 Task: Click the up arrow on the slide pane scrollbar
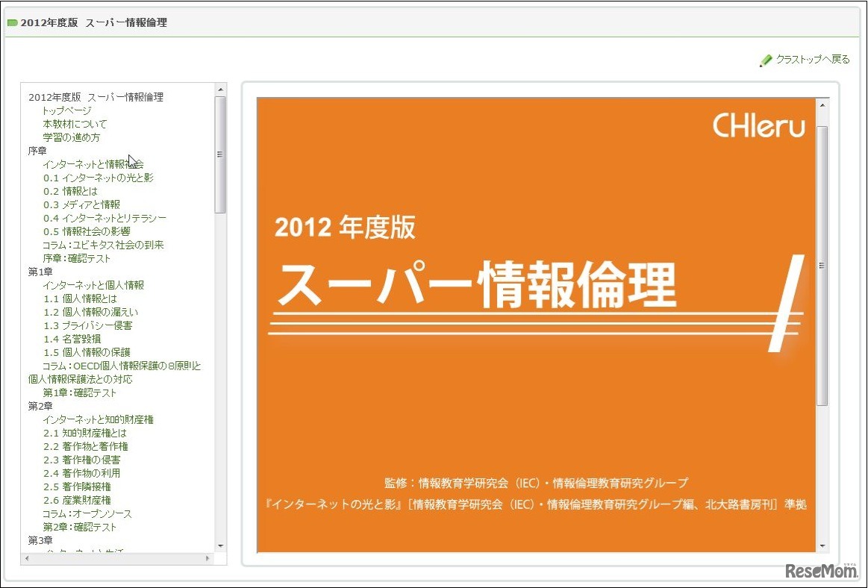[822, 104]
